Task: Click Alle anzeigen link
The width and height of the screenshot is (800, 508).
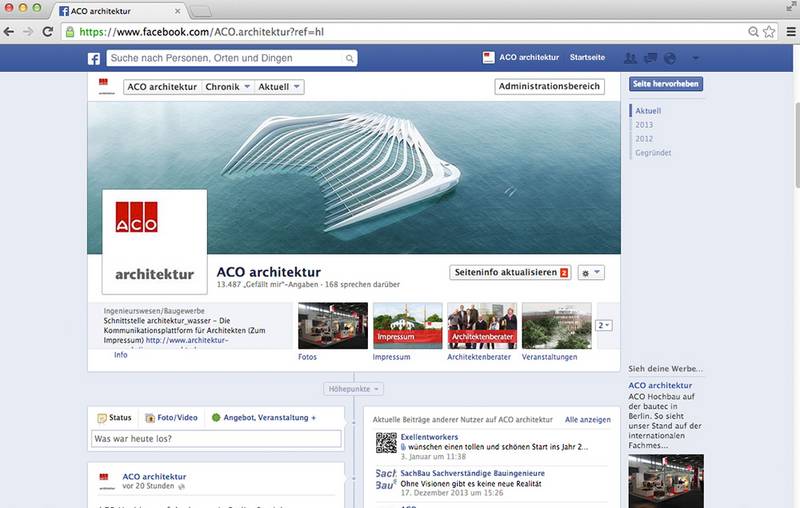Action: pos(588,420)
